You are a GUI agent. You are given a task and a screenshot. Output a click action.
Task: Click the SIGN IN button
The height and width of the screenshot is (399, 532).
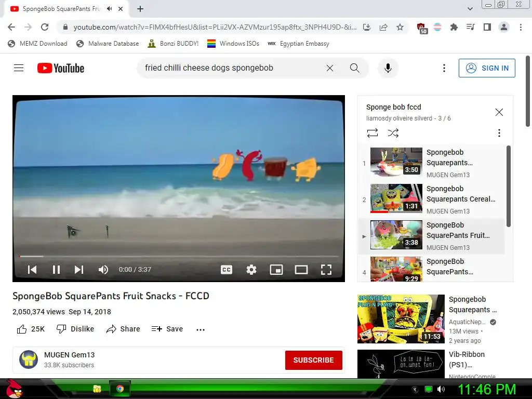tap(487, 68)
